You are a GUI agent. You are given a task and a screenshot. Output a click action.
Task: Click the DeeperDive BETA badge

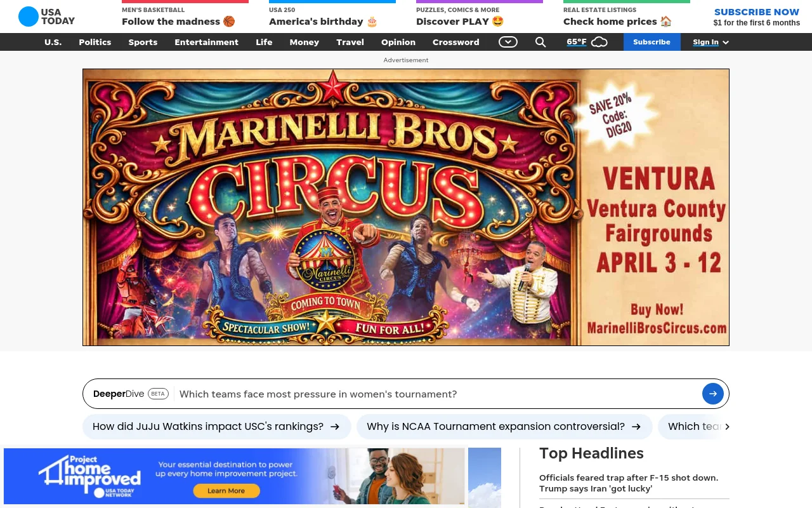pyautogui.click(x=158, y=394)
